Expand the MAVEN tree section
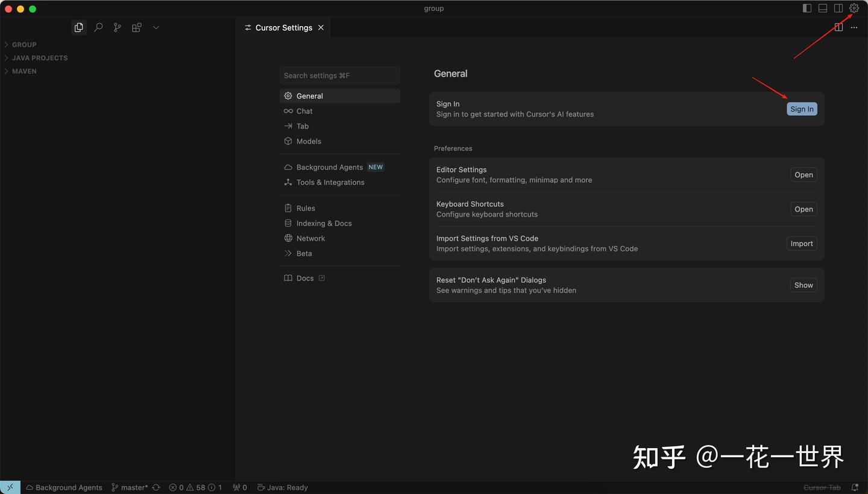868x494 pixels. pos(24,71)
